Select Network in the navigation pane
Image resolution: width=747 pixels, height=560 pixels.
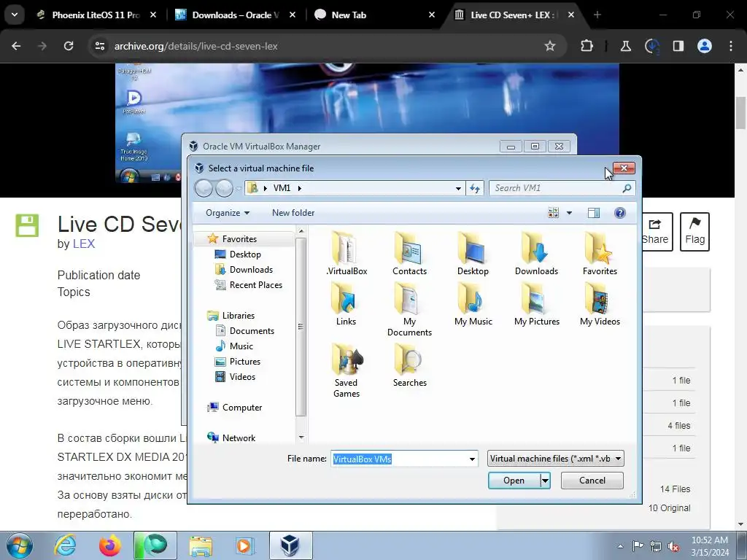point(239,437)
